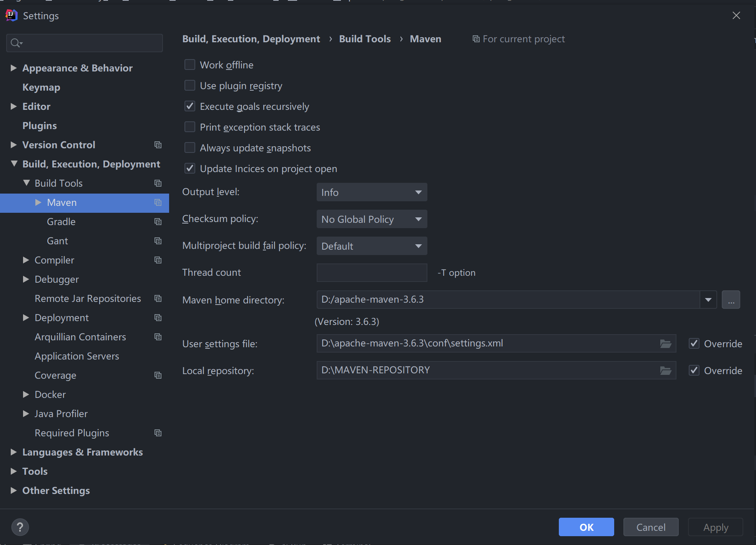
Task: Click the folder browse icon for Local repository
Action: coord(666,370)
